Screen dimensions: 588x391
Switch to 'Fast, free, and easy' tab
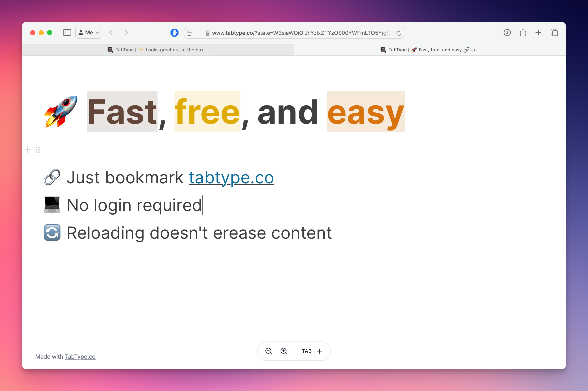pos(430,50)
